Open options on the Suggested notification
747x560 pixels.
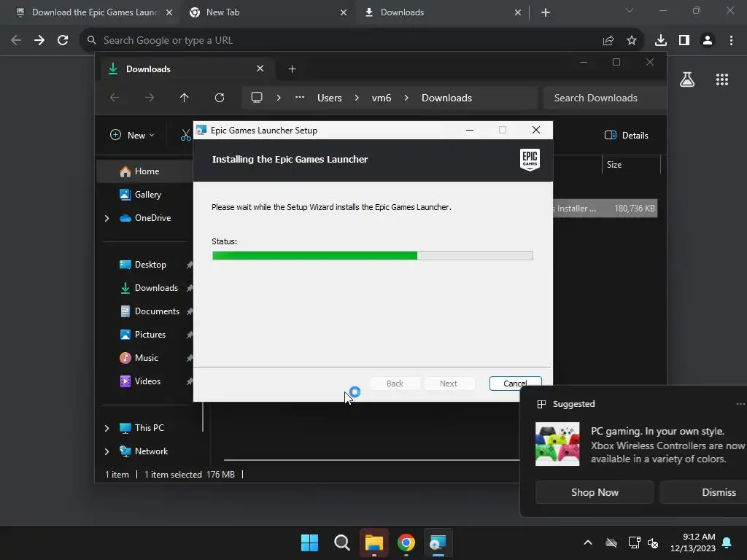[x=740, y=404]
